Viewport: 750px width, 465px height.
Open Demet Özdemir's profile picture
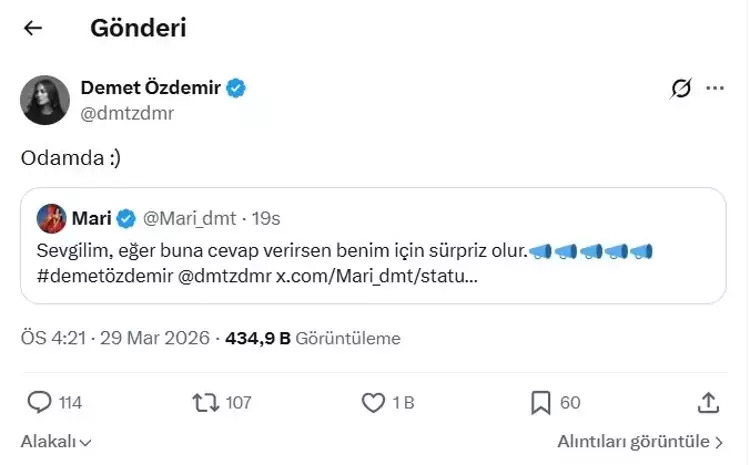(45, 100)
